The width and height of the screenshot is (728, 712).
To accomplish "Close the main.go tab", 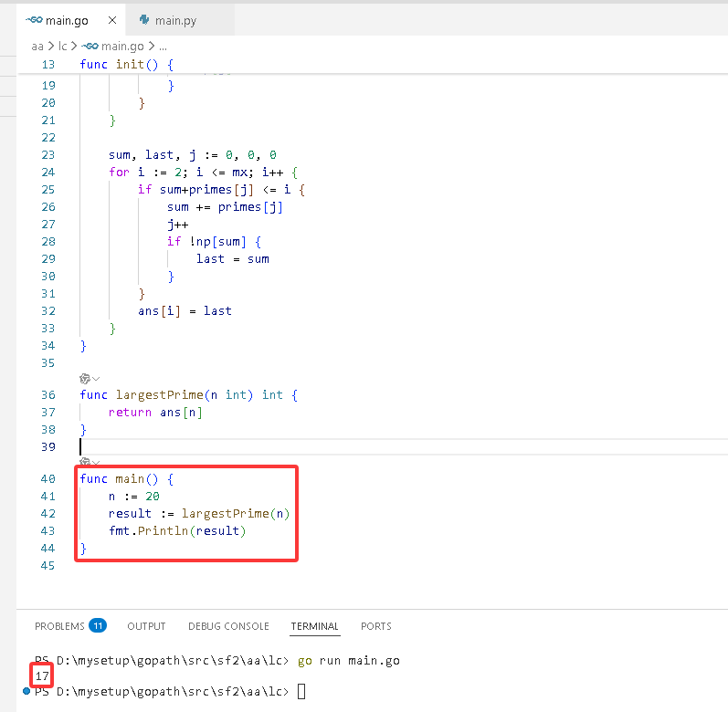I will point(111,20).
